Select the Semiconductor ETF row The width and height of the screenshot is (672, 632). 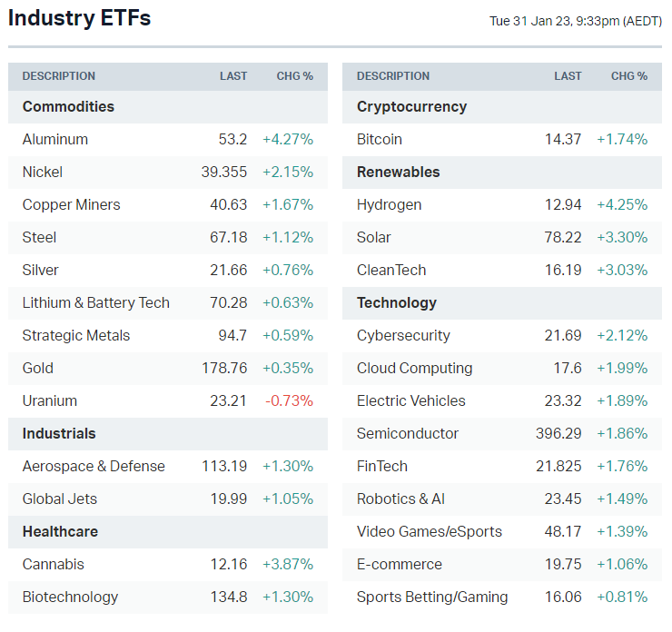point(408,433)
